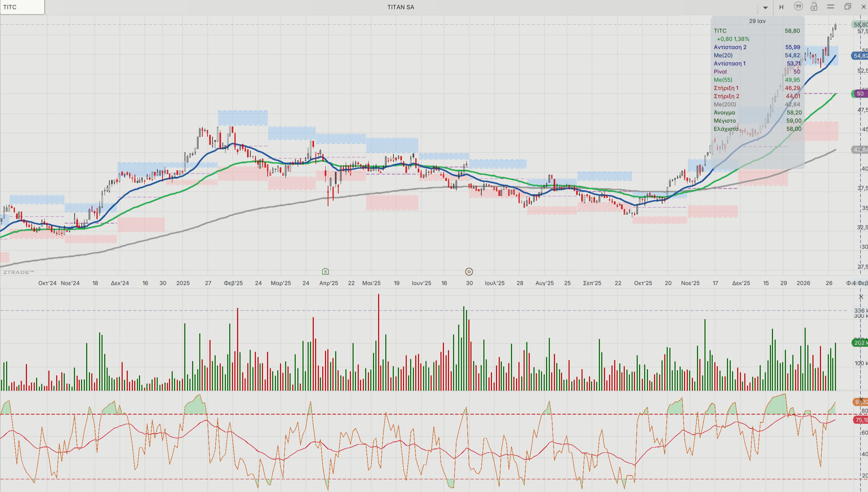Open the two-line hamburger menu icon
The image size is (868, 492).
(x=831, y=6)
